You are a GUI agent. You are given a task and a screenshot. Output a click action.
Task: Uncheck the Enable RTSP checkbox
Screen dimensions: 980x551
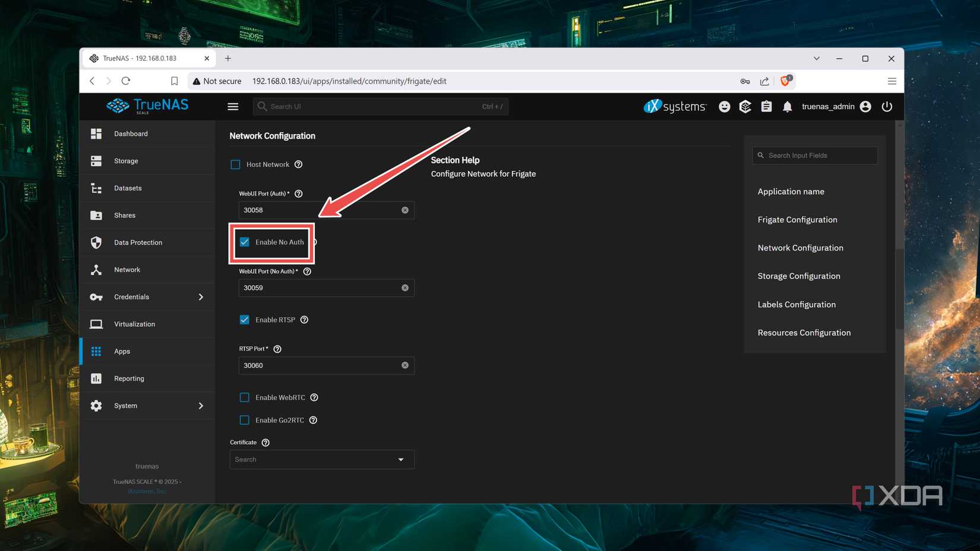point(244,320)
